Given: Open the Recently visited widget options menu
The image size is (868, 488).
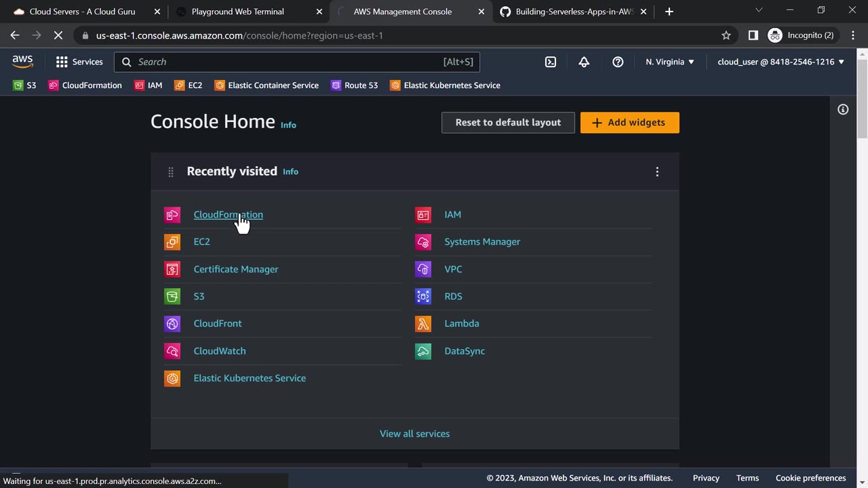Looking at the screenshot, I should click(657, 171).
